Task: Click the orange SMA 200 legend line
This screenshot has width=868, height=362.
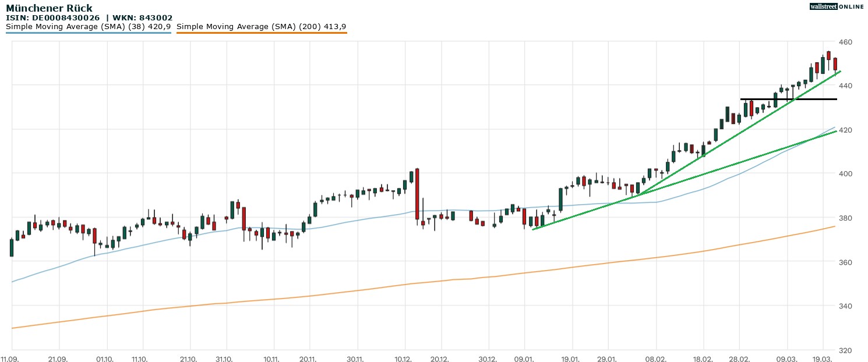Action: [x=261, y=33]
